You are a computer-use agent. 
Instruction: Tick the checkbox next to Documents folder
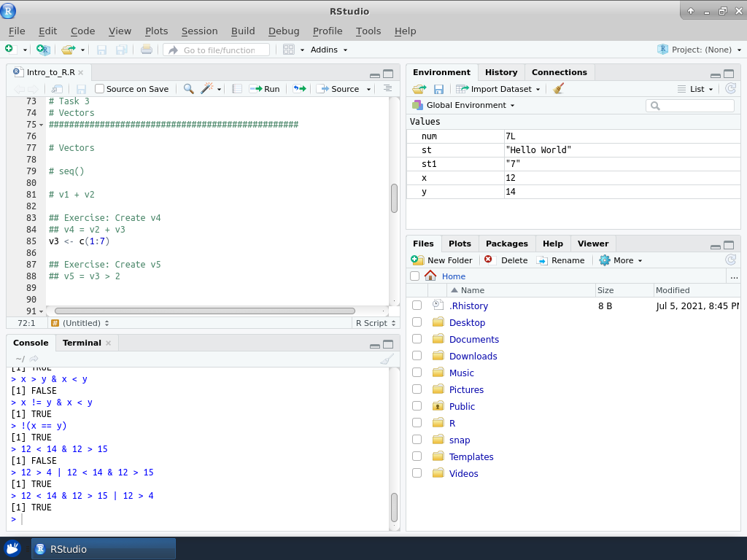pos(417,339)
